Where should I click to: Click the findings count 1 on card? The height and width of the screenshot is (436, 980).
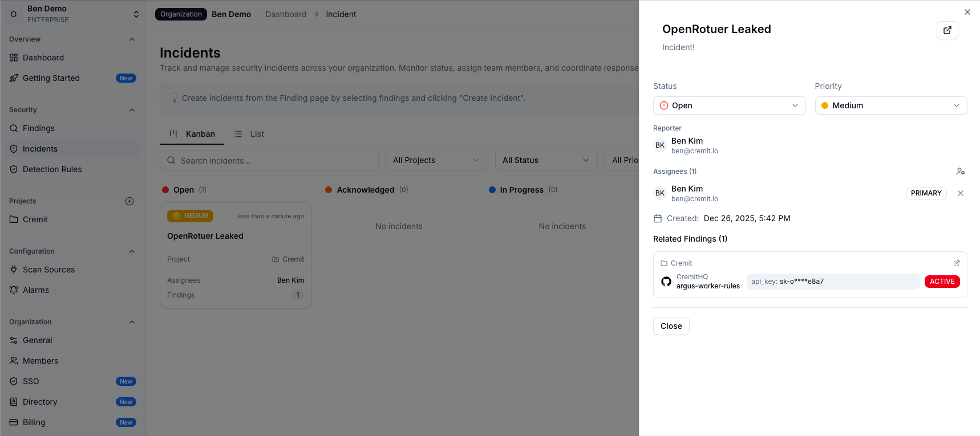click(x=297, y=295)
